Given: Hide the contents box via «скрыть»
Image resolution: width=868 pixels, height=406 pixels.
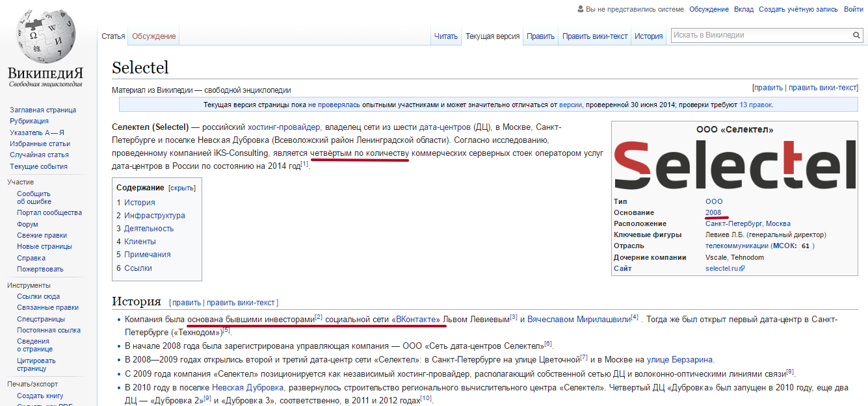Looking at the screenshot, I should click(182, 188).
